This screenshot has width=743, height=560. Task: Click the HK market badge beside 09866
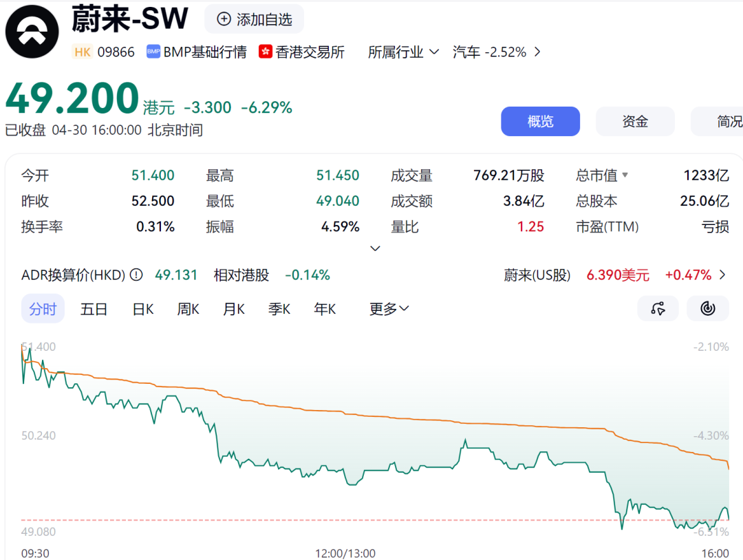82,51
